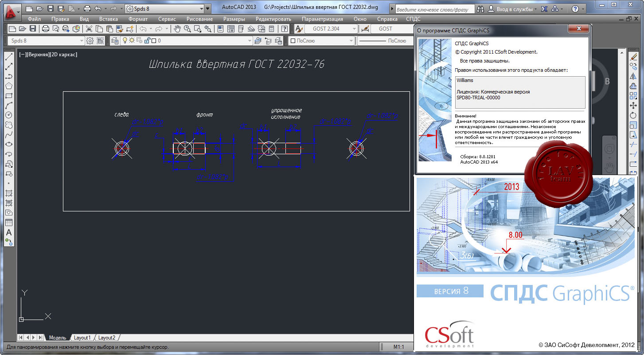Select the Polyline tool
The height and width of the screenshot is (355, 644).
(8, 77)
